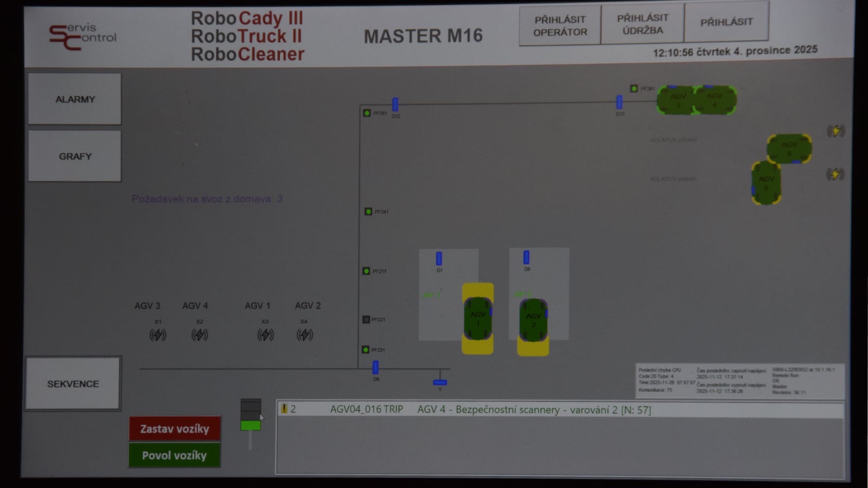Click the PF261 green indicator
The image size is (868, 488).
(x=634, y=88)
